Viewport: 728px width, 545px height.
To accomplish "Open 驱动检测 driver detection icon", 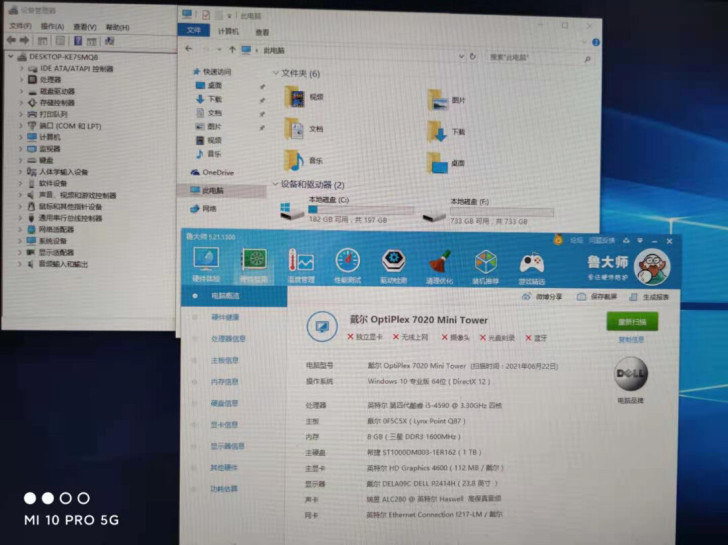I will tap(394, 266).
